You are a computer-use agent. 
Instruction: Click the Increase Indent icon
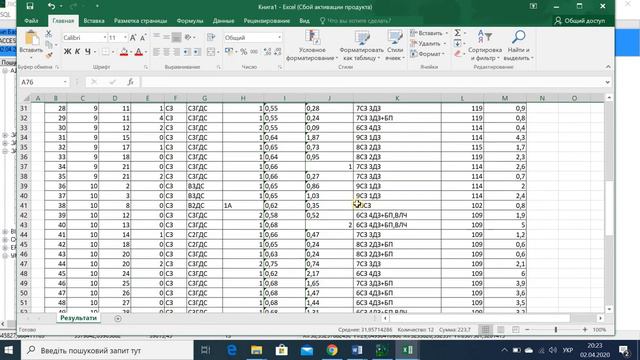[x=197, y=52]
